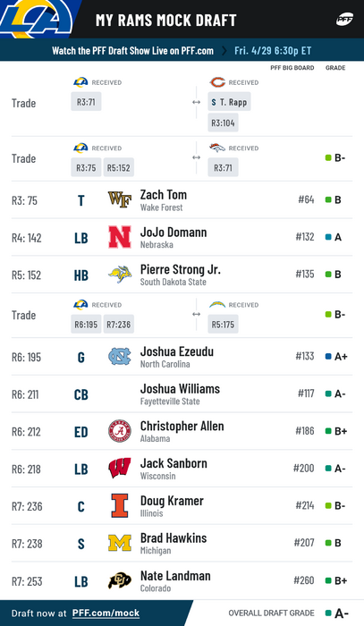The height and width of the screenshot is (626, 364).
Task: Click the South Dakota State jackrabbit logo
Action: [120, 275]
